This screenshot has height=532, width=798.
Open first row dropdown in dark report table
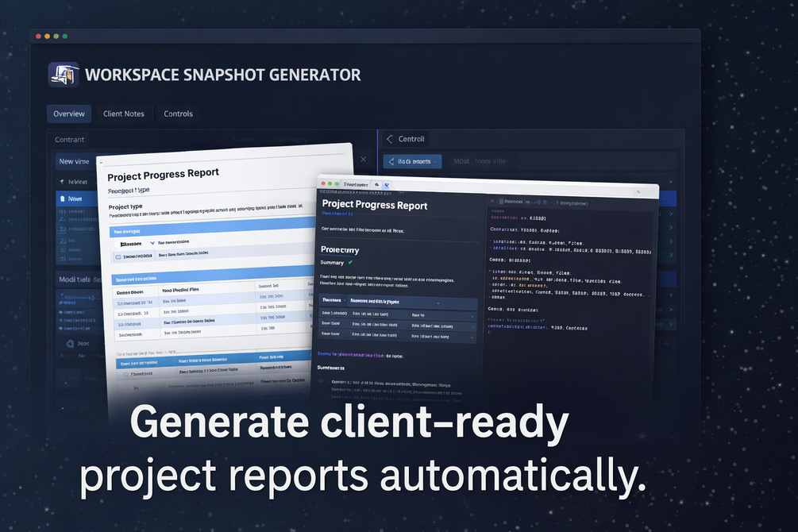472,316
